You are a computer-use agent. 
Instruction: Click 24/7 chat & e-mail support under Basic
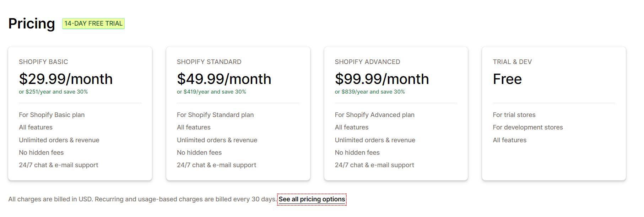pyautogui.click(x=59, y=165)
